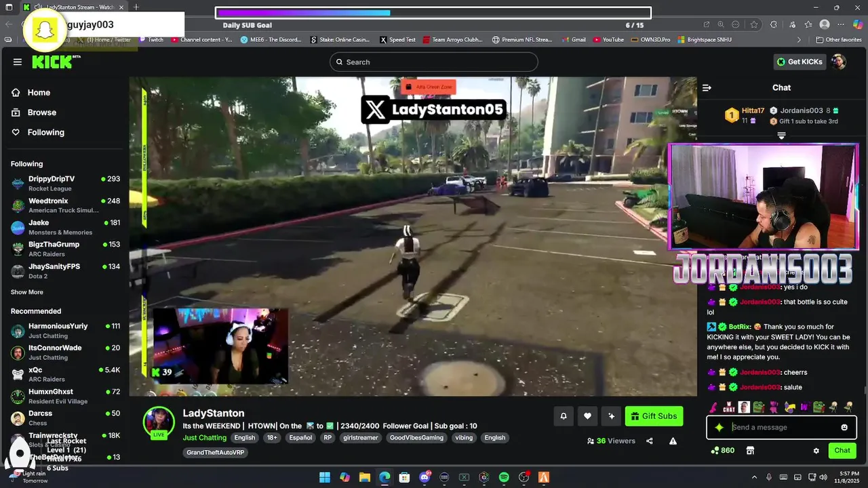
Task: Click the 18+ tag
Action: pyautogui.click(x=272, y=438)
